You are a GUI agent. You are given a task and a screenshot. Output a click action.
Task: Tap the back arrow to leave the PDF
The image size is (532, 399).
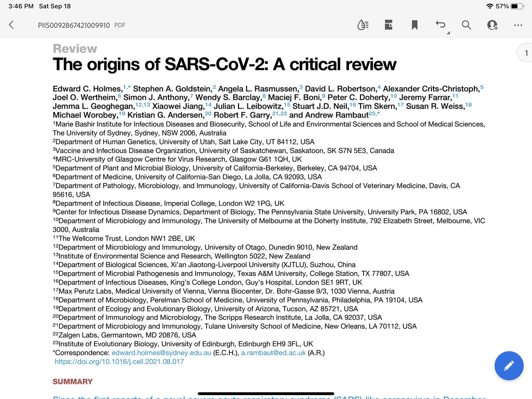tap(12, 25)
